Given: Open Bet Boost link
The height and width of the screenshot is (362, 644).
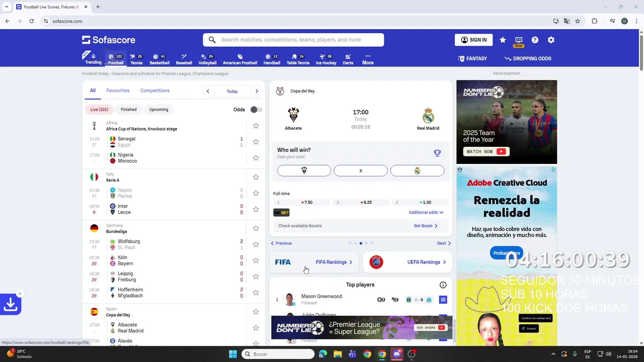Looking at the screenshot, I should [x=426, y=226].
